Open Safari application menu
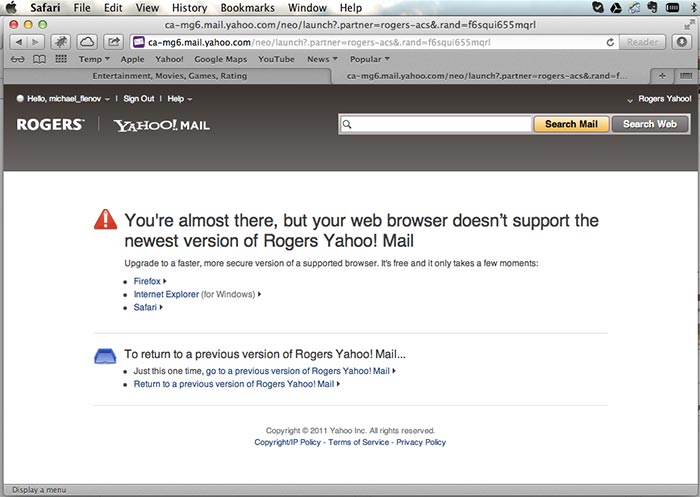The height and width of the screenshot is (497, 700). pyautogui.click(x=45, y=8)
